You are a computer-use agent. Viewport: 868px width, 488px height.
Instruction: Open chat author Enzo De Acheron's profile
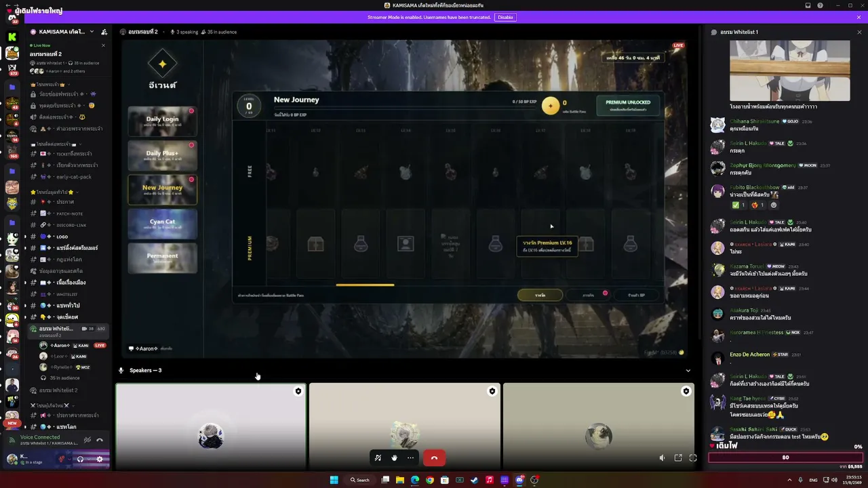(749, 354)
